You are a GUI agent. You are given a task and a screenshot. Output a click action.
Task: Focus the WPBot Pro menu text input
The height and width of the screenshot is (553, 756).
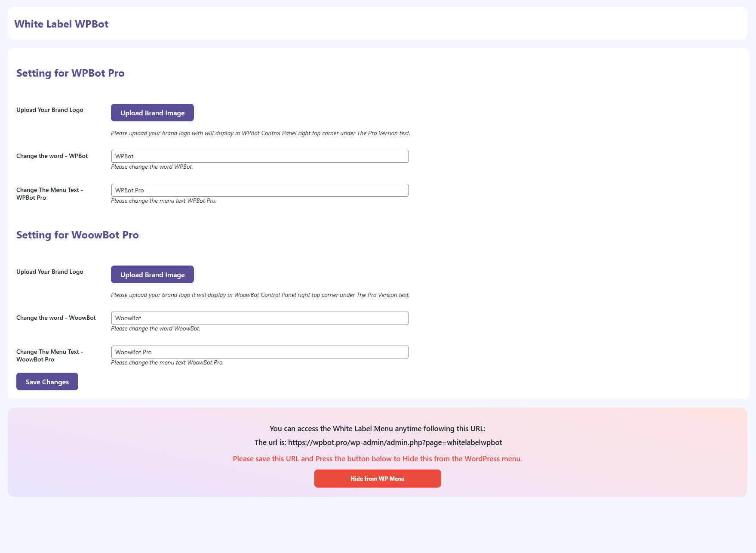point(260,190)
